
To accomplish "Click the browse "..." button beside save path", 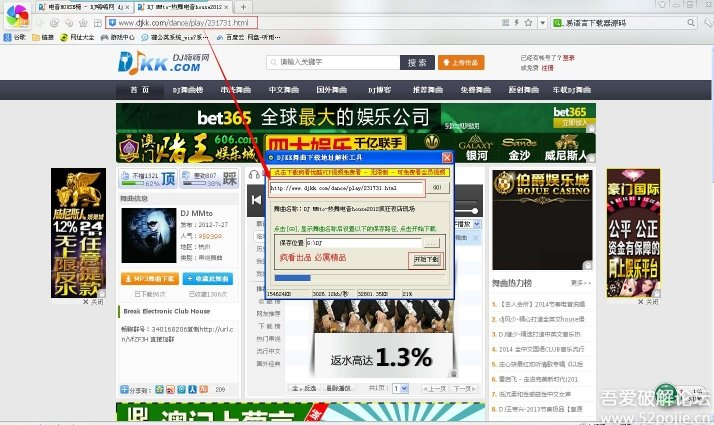I will pos(431,243).
